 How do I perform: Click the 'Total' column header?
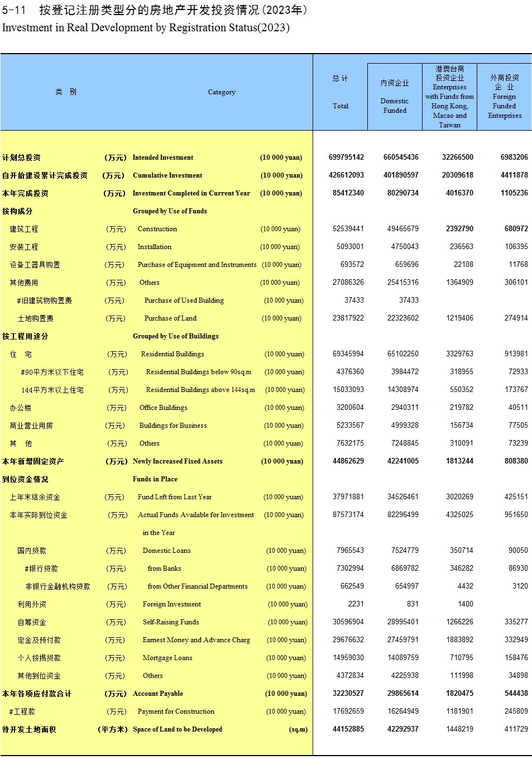pyautogui.click(x=341, y=106)
